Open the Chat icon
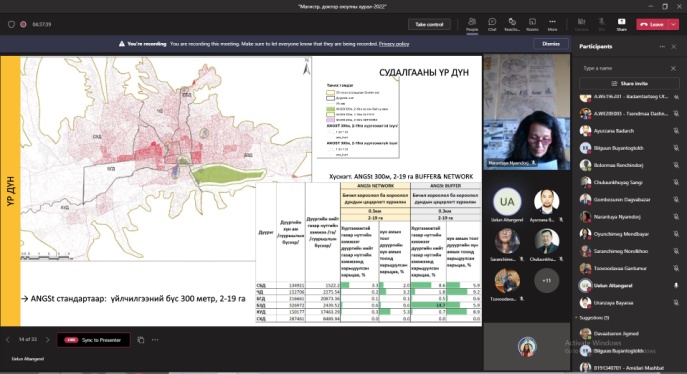 [492, 24]
